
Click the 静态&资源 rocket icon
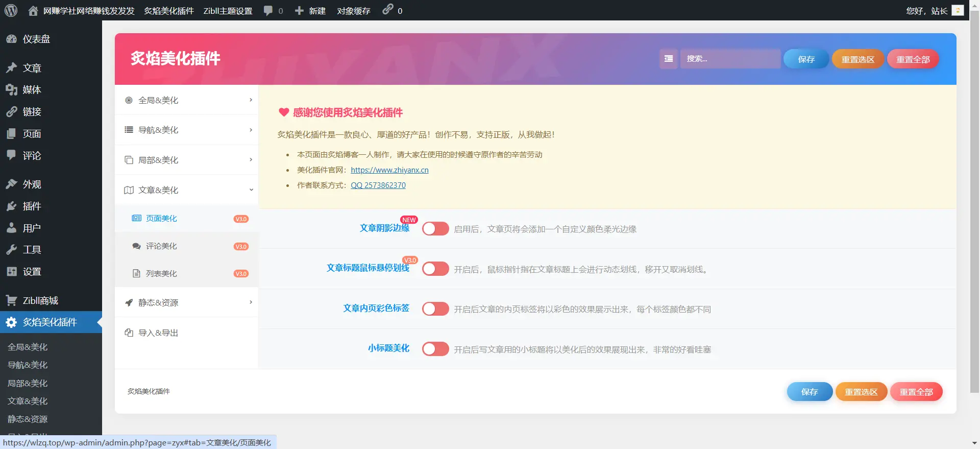pyautogui.click(x=129, y=302)
